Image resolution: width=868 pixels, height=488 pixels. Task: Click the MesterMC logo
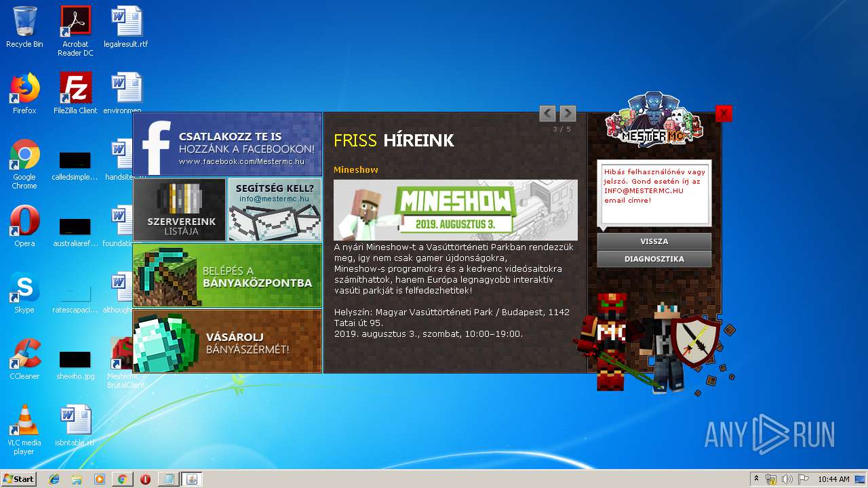pyautogui.click(x=655, y=120)
